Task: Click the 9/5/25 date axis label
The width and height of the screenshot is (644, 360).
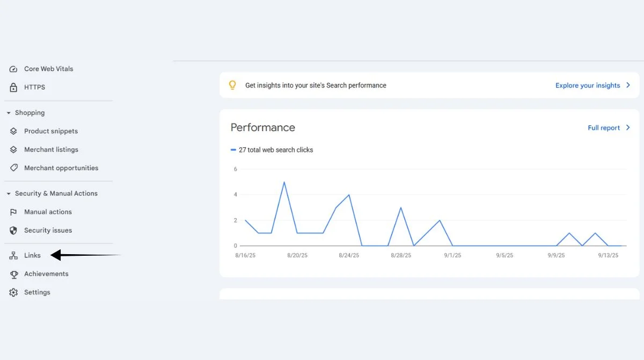Action: pos(504,255)
